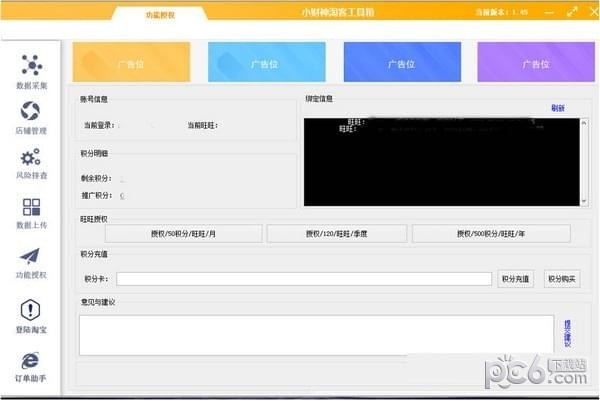
Task: Click the light blue 广告位 banner
Action: pyautogui.click(x=267, y=62)
